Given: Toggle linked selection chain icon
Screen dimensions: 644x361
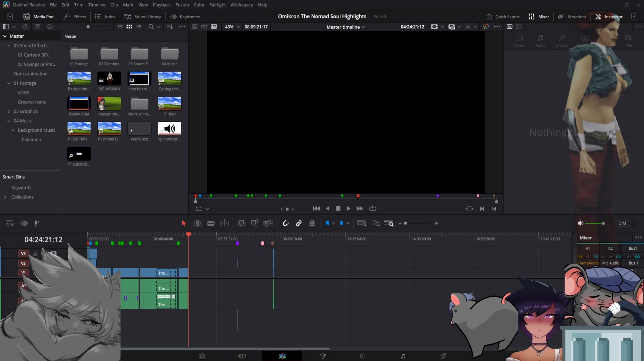Looking at the screenshot, I should coord(299,223).
